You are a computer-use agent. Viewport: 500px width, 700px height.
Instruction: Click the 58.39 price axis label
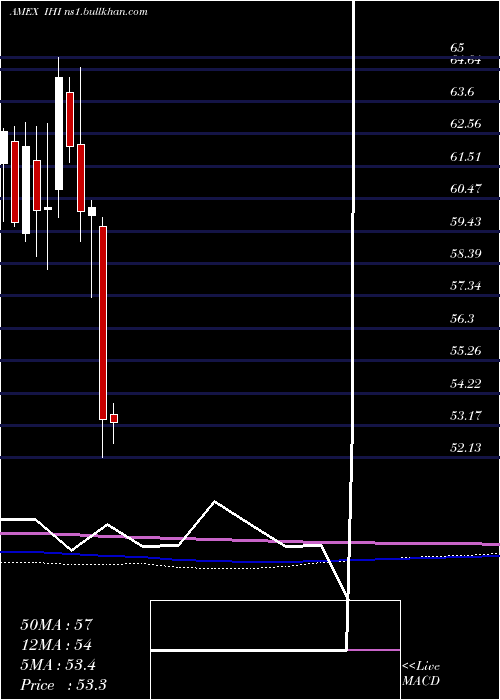[466, 254]
